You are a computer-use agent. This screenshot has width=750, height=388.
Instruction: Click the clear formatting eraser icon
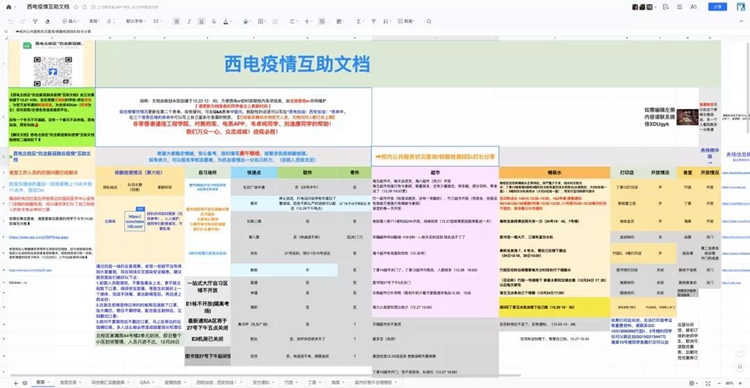47,22
